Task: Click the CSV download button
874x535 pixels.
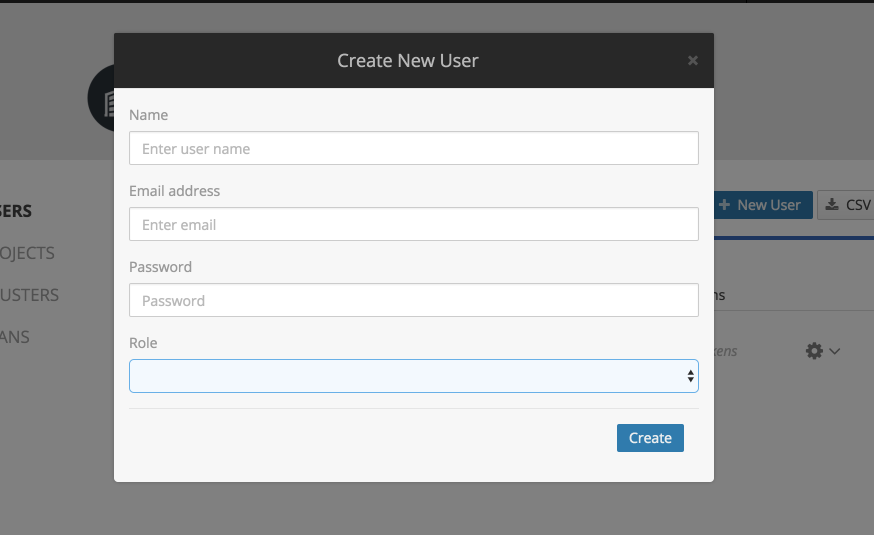Action: 846,205
